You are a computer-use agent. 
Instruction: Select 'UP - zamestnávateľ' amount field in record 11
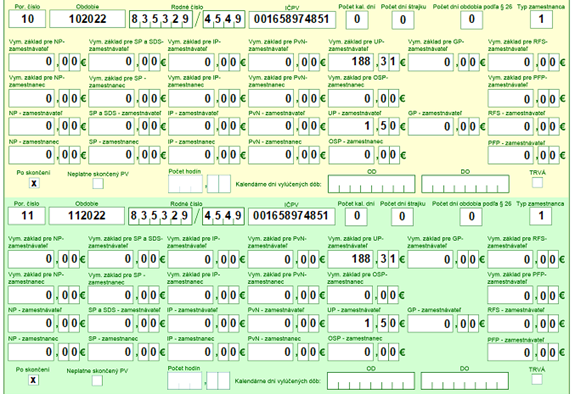pos(351,324)
